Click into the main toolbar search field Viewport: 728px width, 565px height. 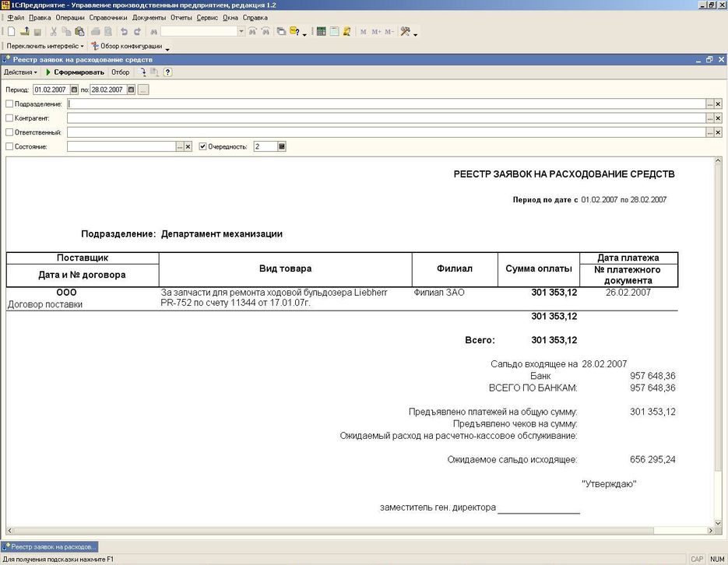tap(199, 32)
